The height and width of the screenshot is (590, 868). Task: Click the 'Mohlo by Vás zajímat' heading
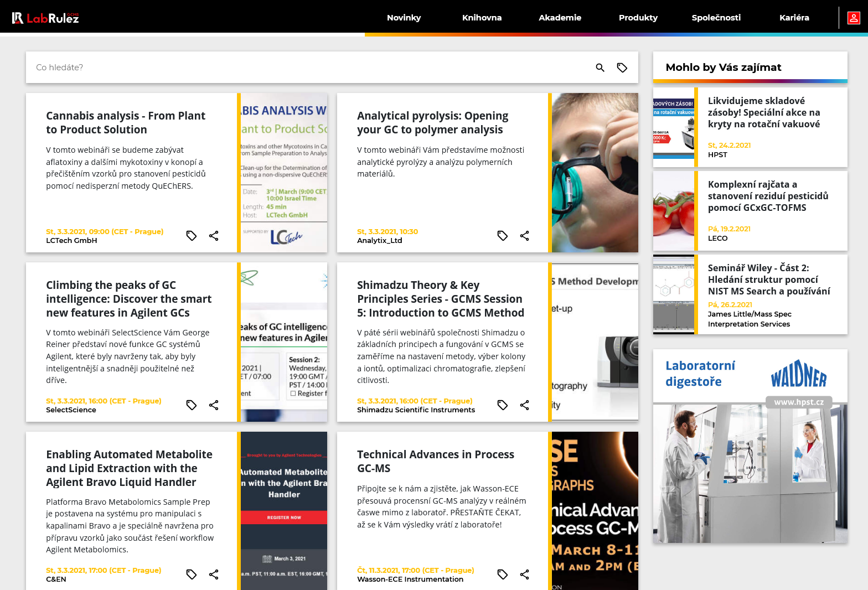[724, 68]
